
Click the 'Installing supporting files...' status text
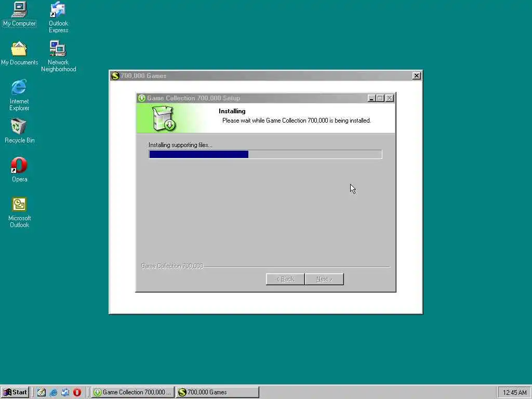click(180, 145)
